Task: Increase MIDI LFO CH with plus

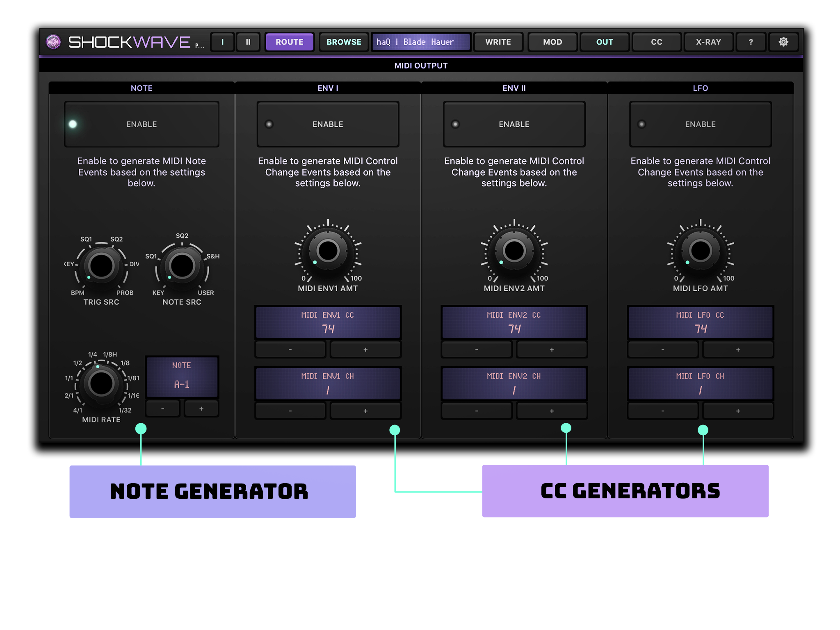Action: [738, 411]
